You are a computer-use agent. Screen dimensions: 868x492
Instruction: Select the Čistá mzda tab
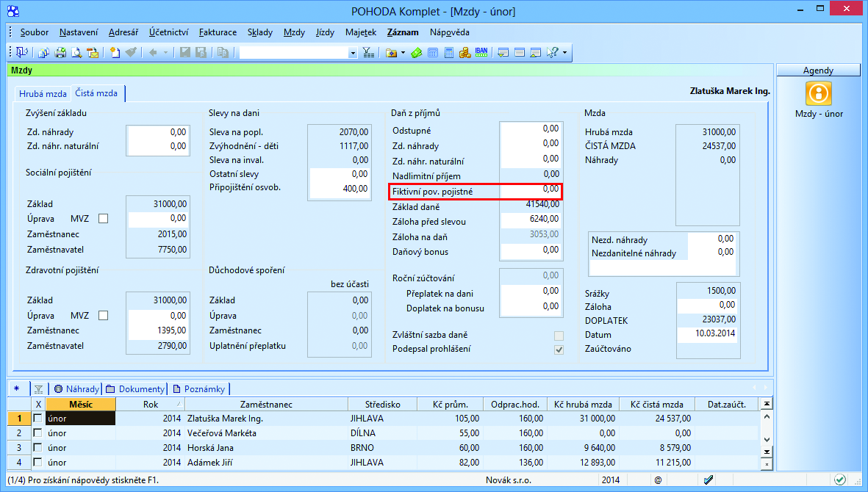click(96, 93)
